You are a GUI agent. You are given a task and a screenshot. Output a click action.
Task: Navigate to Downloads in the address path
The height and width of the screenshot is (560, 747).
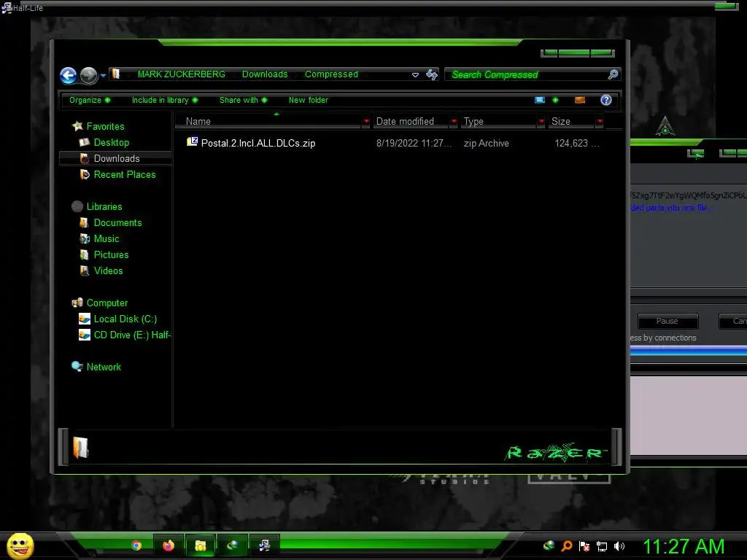[265, 74]
